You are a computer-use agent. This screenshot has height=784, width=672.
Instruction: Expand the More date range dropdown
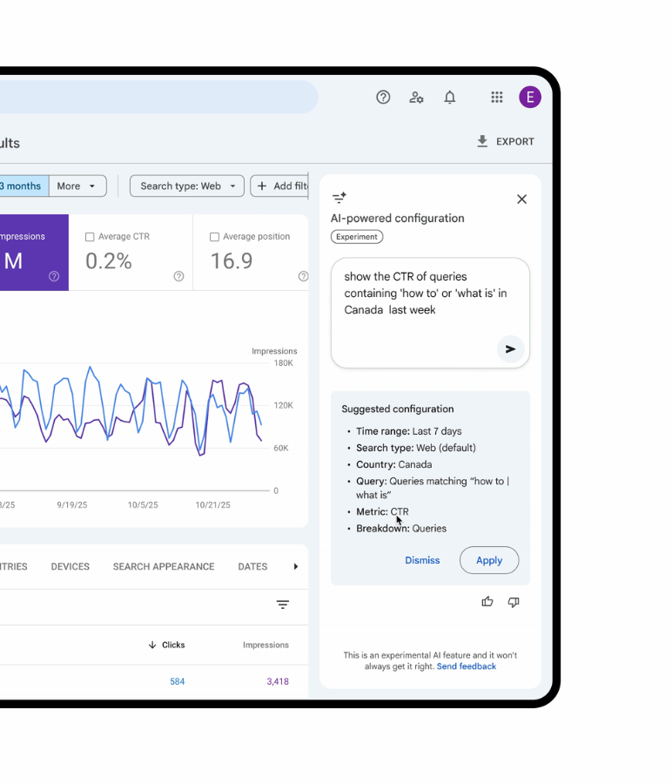point(77,186)
